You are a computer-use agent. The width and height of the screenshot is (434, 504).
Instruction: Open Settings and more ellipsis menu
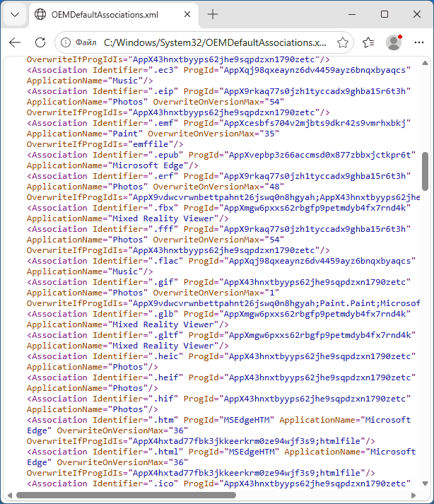pyautogui.click(x=419, y=42)
